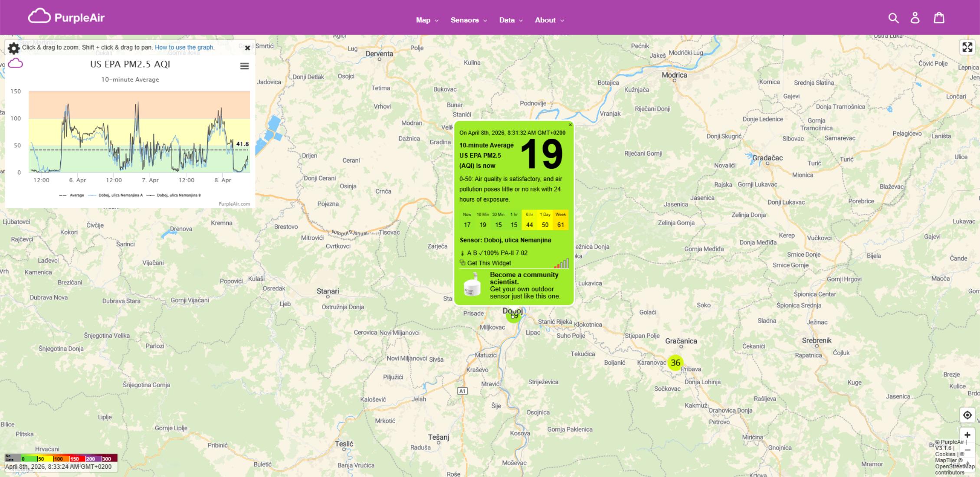Open the graph settings gear icon
This screenshot has width=980, height=477.
point(13,49)
